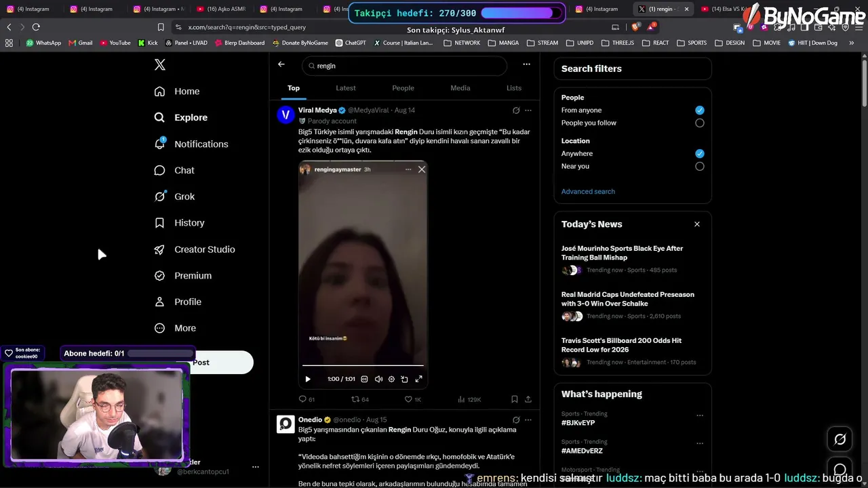Toggle video captions (CC)

pyautogui.click(x=364, y=379)
